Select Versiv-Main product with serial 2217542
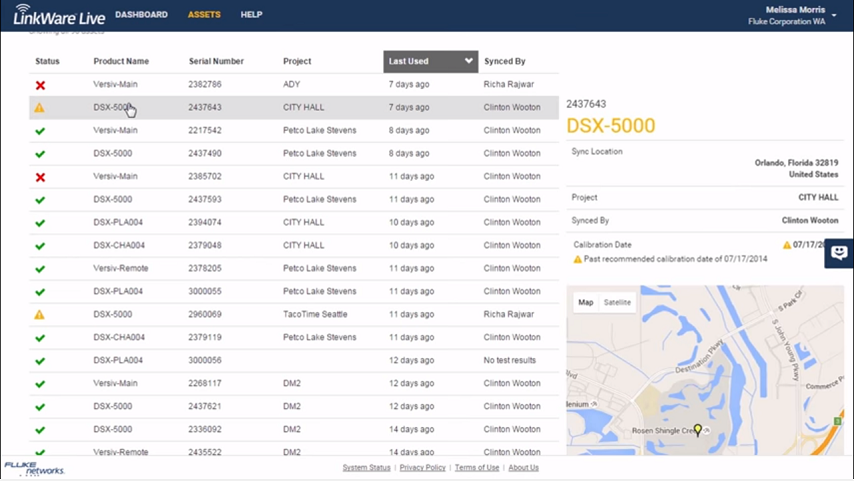 [x=115, y=130]
